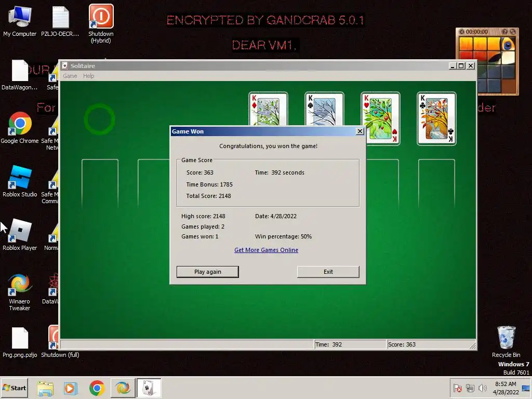Open Google Chrome desktop shortcut
Screen dimensions: 532x399
coord(20,128)
